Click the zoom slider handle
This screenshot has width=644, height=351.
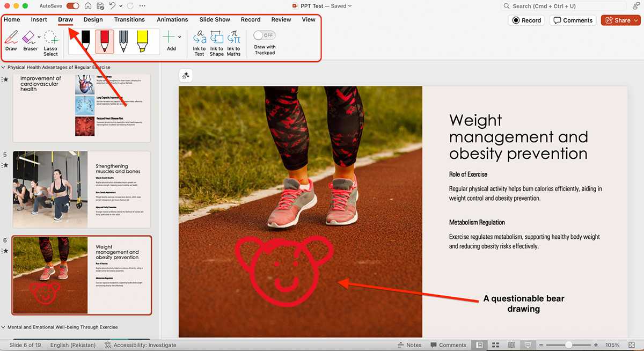coord(568,345)
